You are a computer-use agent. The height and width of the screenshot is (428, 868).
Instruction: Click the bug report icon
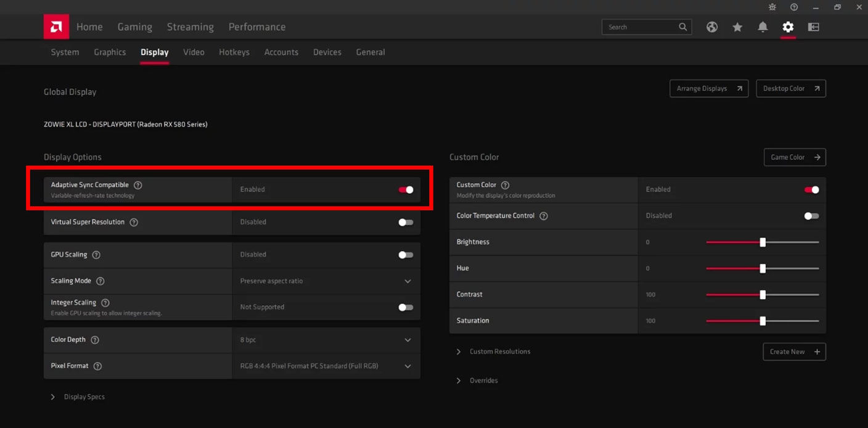pos(772,7)
